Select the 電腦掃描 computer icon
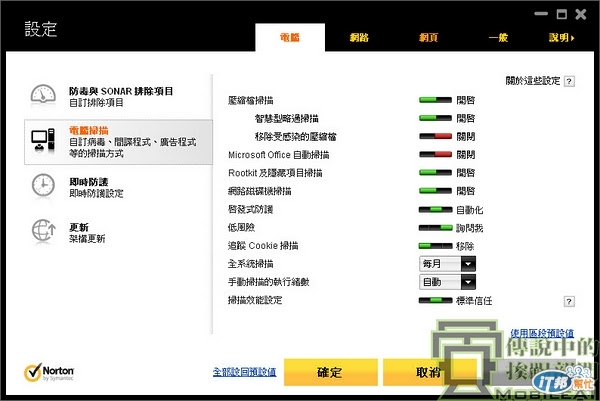600x401 pixels. click(43, 141)
